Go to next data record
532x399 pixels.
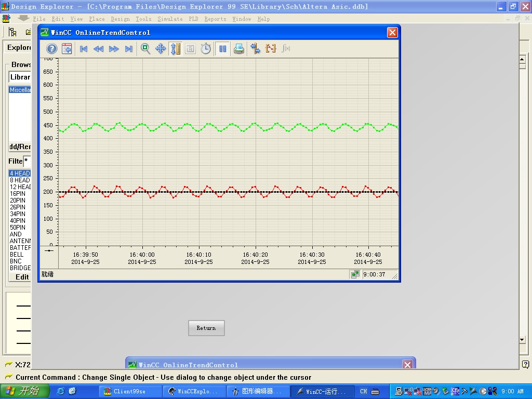pyautogui.click(x=114, y=49)
